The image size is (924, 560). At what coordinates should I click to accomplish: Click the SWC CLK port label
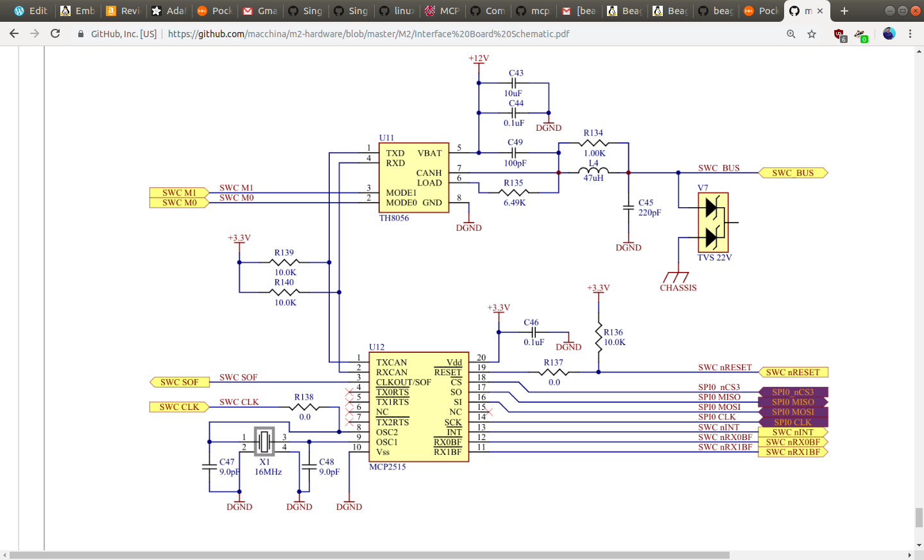180,407
